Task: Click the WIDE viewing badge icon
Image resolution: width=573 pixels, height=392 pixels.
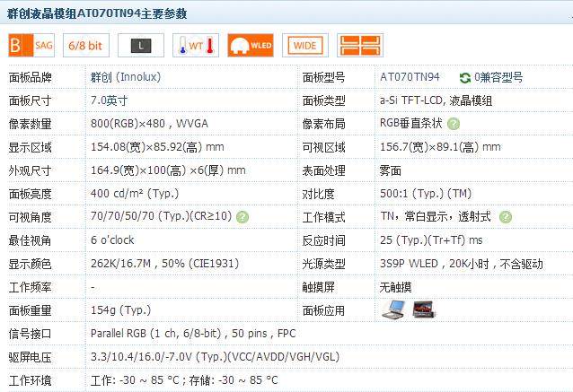Action: point(305,45)
